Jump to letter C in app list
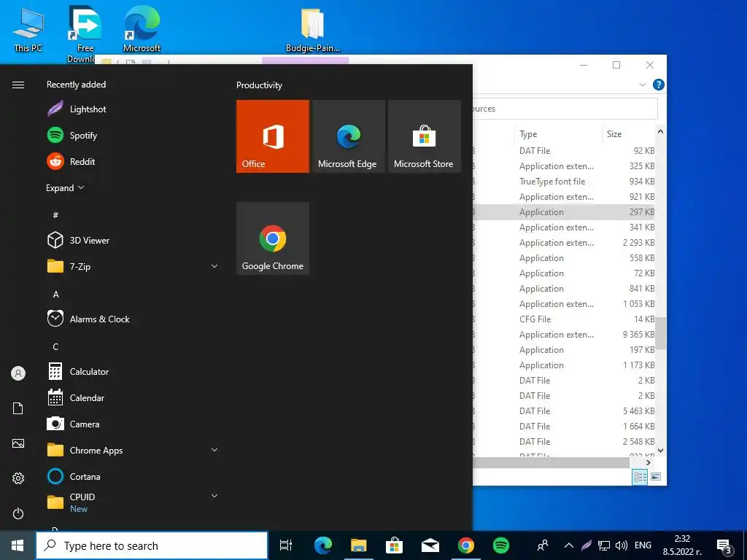Image resolution: width=747 pixels, height=560 pixels. (55, 346)
